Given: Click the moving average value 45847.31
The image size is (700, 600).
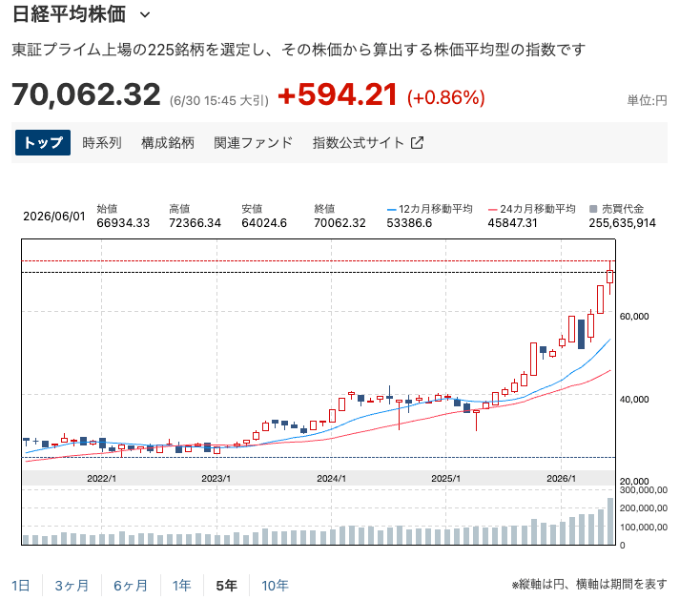Looking at the screenshot, I should pyautogui.click(x=512, y=223).
